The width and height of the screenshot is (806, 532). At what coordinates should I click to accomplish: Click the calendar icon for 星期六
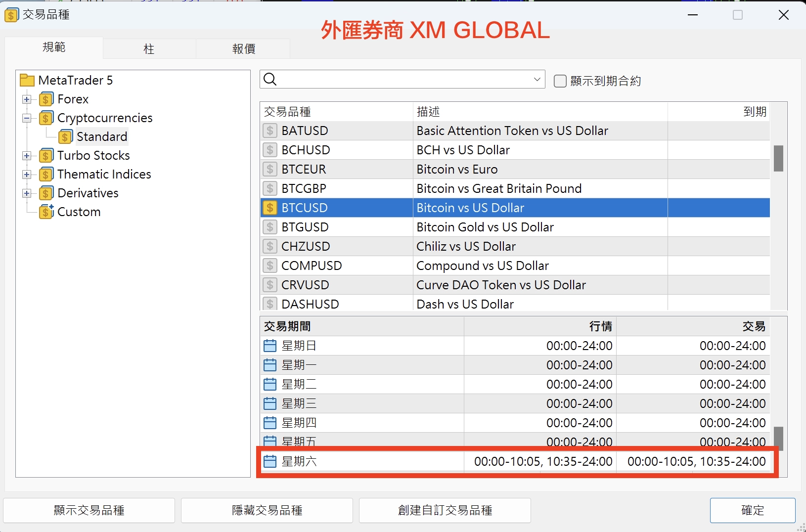pos(270,461)
